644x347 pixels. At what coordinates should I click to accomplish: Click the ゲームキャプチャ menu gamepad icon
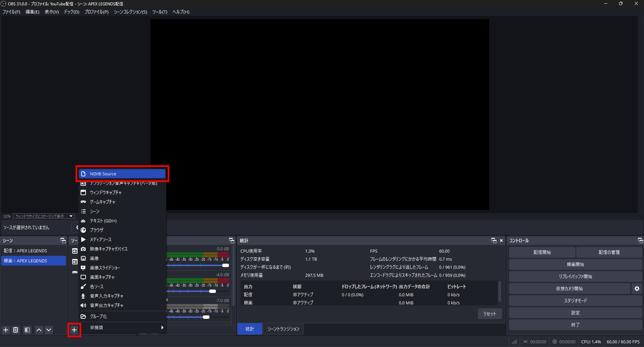pos(83,202)
